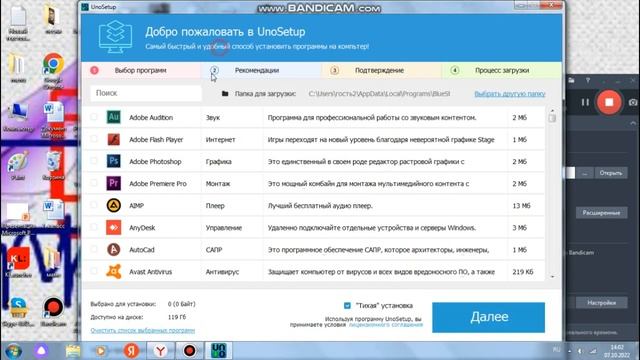Open the лицензионного соглашения link

pyautogui.click(x=386, y=325)
